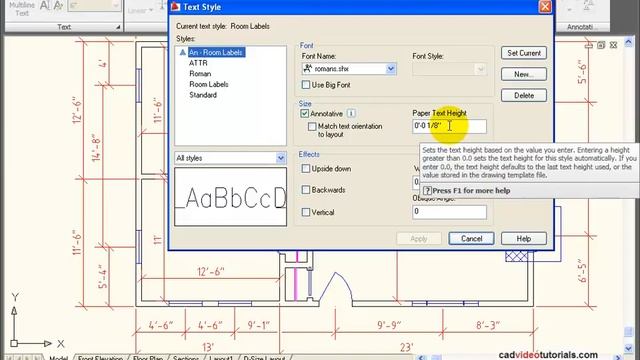Switch to the Model tab
Viewport: 640px width, 360px height.
tap(58, 358)
